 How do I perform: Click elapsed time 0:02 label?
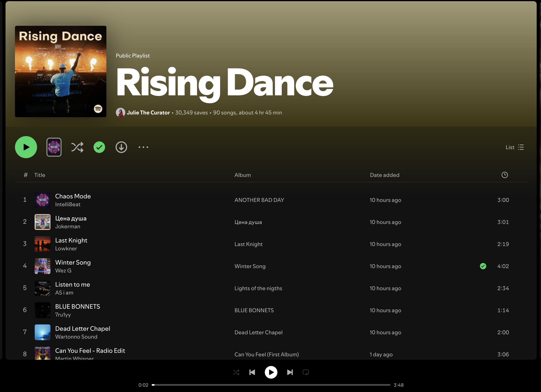[143, 385]
